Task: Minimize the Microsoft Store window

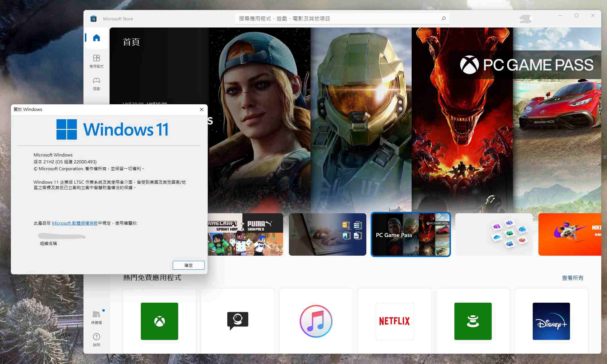Action: click(560, 16)
